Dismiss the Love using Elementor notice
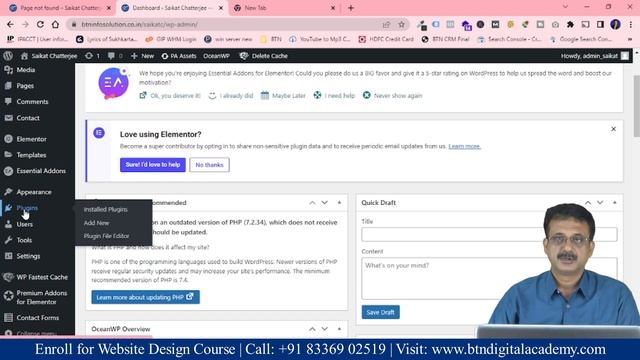The image size is (640, 360). [x=613, y=129]
